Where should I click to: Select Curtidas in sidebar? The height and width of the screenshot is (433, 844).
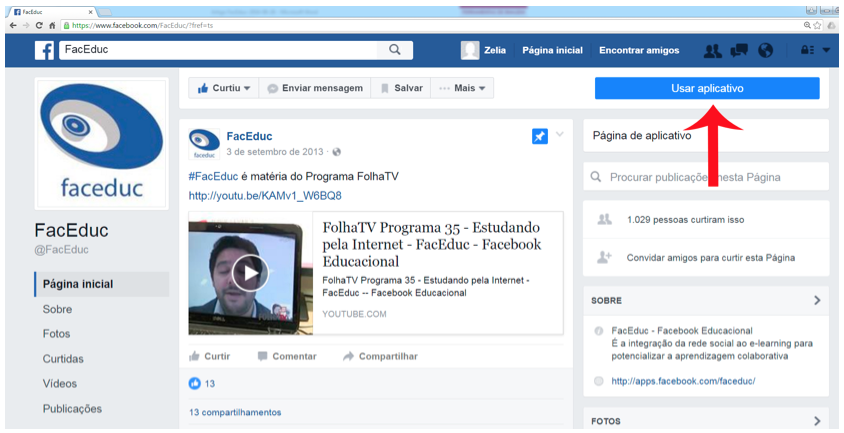click(63, 359)
